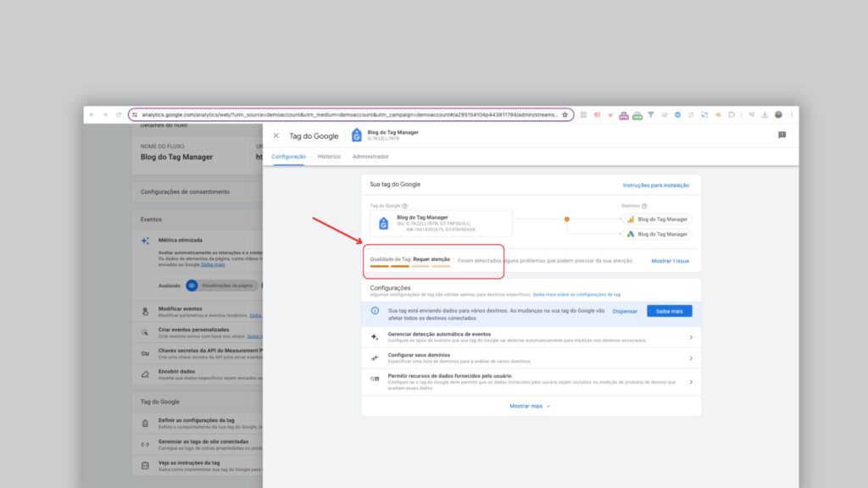Viewport: 868px width, 488px height.
Task: Click the Criar eventos personalizados icon
Action: point(145,332)
